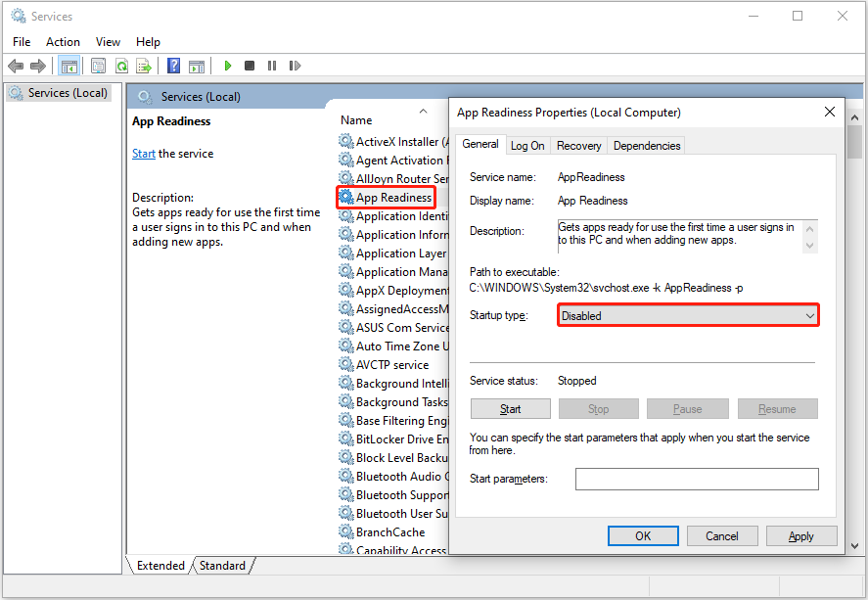Click the Start link for the service

(144, 154)
